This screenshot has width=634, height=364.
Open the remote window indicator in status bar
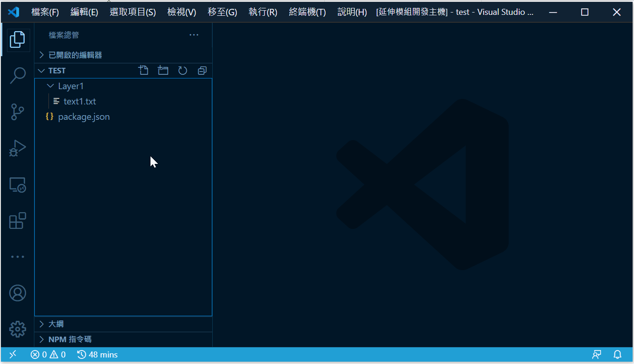point(13,355)
